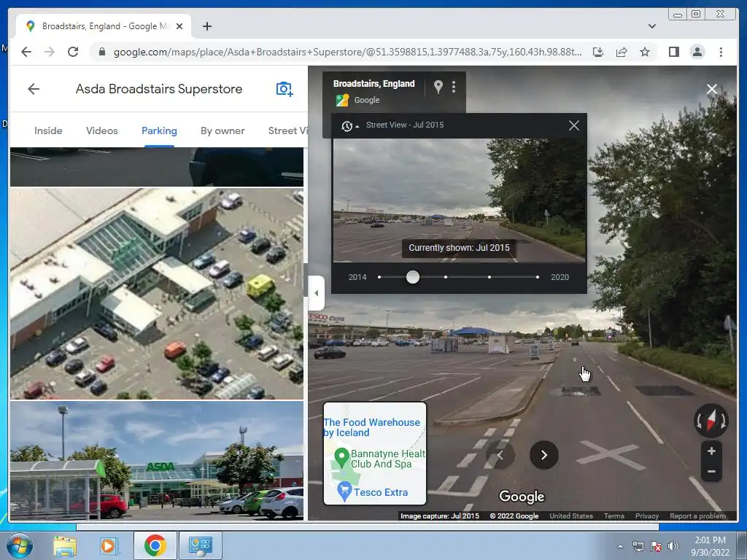Screen dimensions: 747x560
Task: Rotate view clockwise using compass right arrow
Action: [x=723, y=421]
